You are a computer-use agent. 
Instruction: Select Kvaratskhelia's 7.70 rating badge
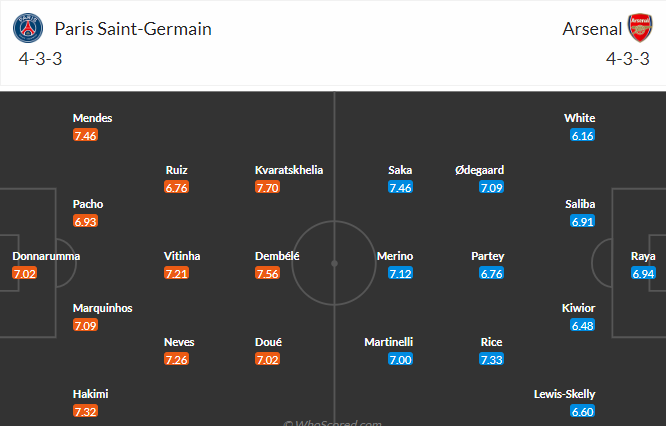267,187
